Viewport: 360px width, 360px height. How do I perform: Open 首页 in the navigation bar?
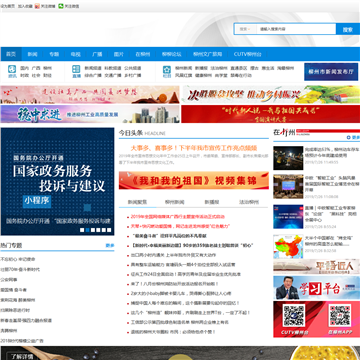[x=11, y=54]
